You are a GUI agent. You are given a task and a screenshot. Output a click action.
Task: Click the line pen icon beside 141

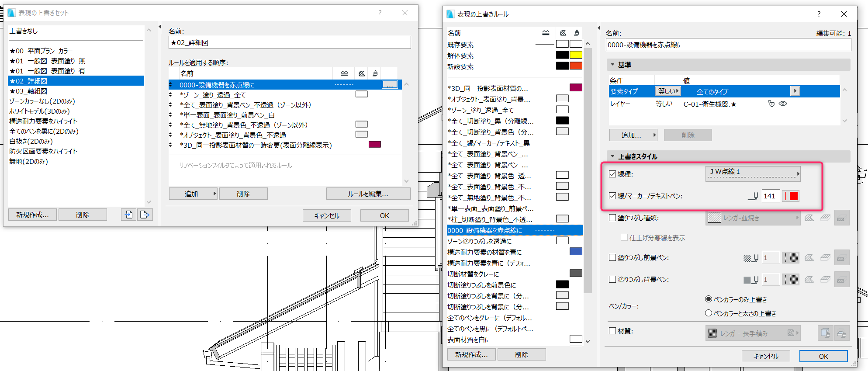pyautogui.click(x=753, y=196)
